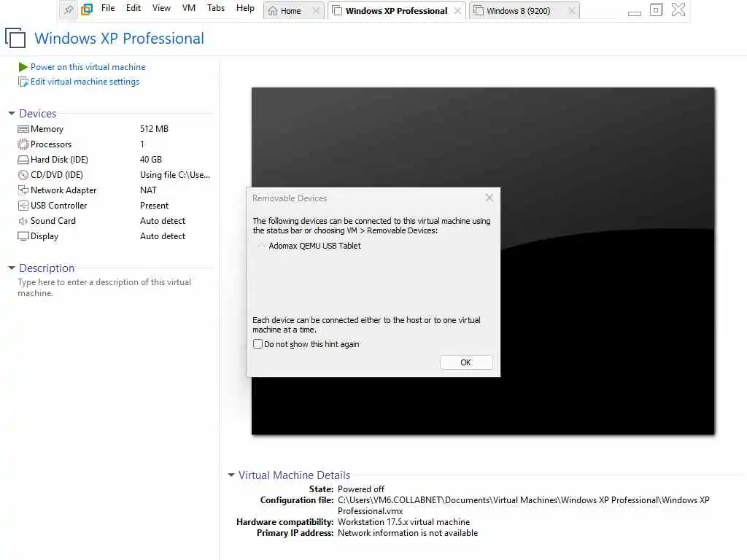The image size is (747, 560).
Task: Select the USB Controller device label
Action: click(58, 206)
